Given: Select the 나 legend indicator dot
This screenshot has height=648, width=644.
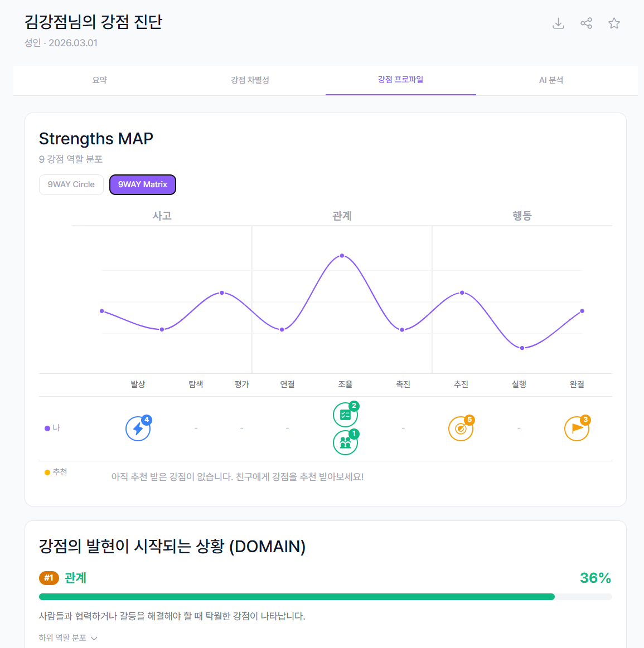Looking at the screenshot, I should 47,427.
